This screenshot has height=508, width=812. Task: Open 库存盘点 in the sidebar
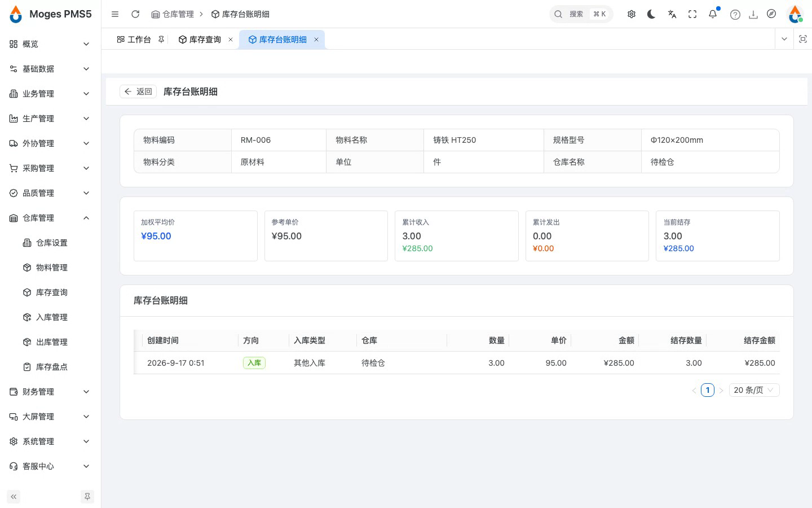(x=51, y=367)
